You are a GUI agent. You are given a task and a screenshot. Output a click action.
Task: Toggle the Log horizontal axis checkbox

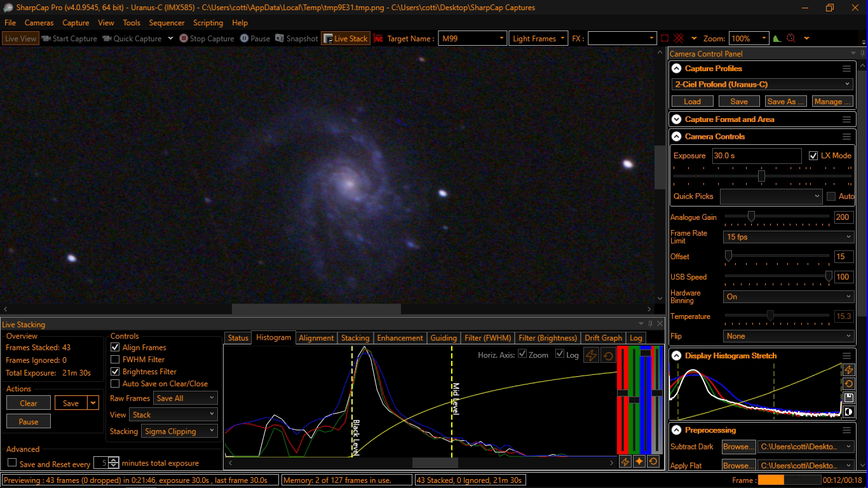(560, 355)
